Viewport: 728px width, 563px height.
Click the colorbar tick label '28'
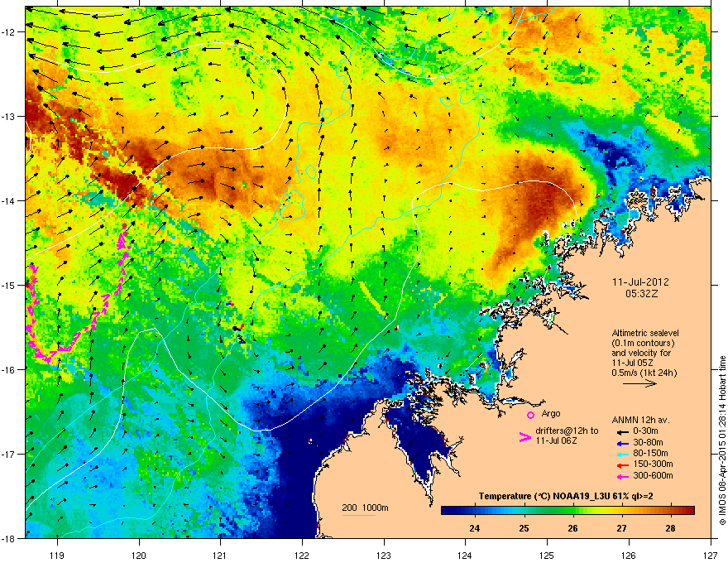pos(670,528)
